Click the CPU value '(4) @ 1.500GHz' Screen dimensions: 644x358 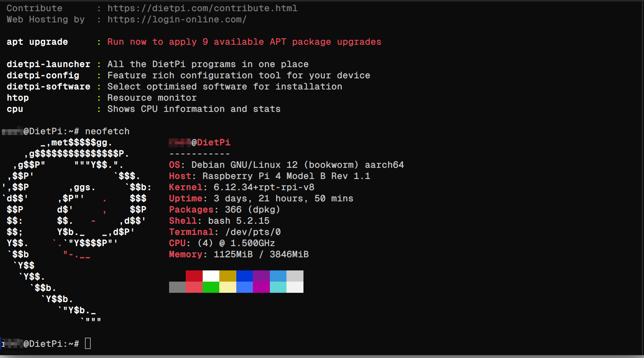click(x=236, y=243)
